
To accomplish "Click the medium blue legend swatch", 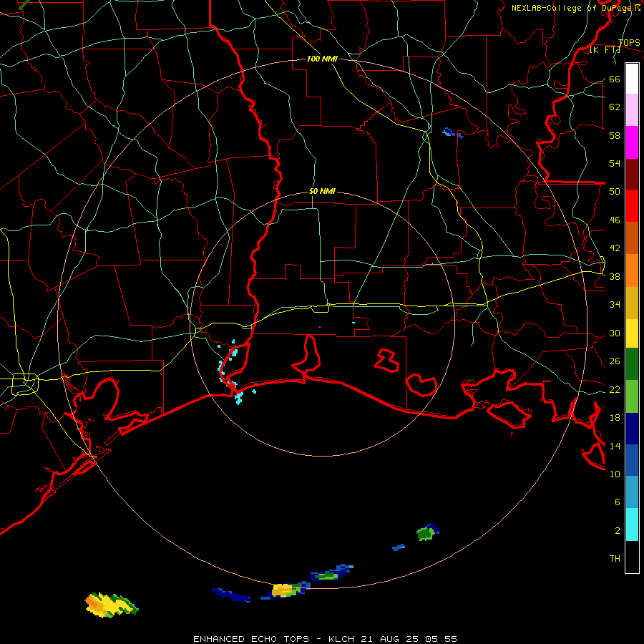I will tap(632, 460).
